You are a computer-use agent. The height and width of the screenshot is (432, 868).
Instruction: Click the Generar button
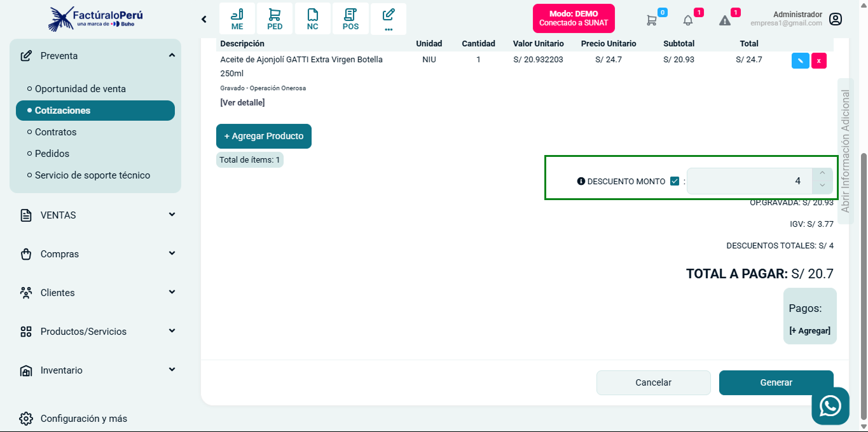(776, 382)
